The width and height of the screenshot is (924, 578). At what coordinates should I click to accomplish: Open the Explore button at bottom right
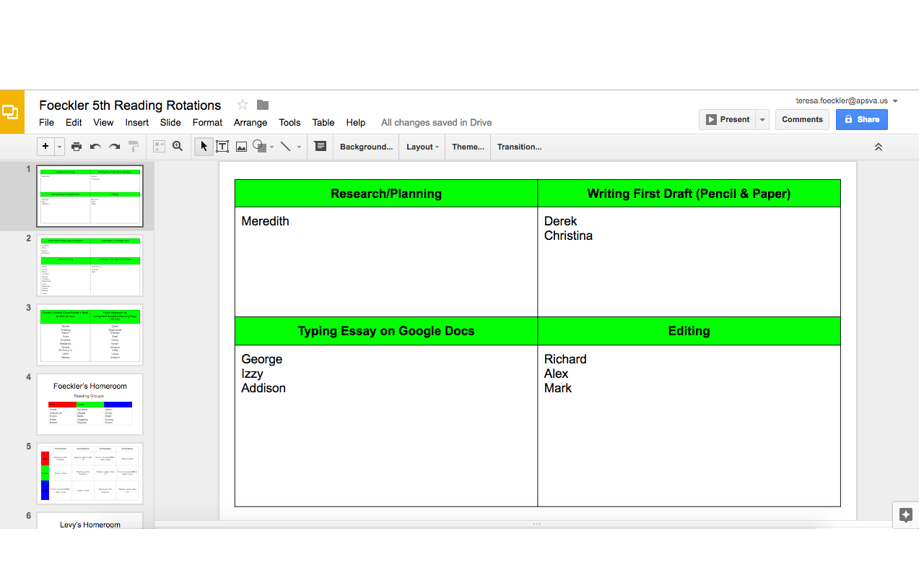pyautogui.click(x=906, y=515)
